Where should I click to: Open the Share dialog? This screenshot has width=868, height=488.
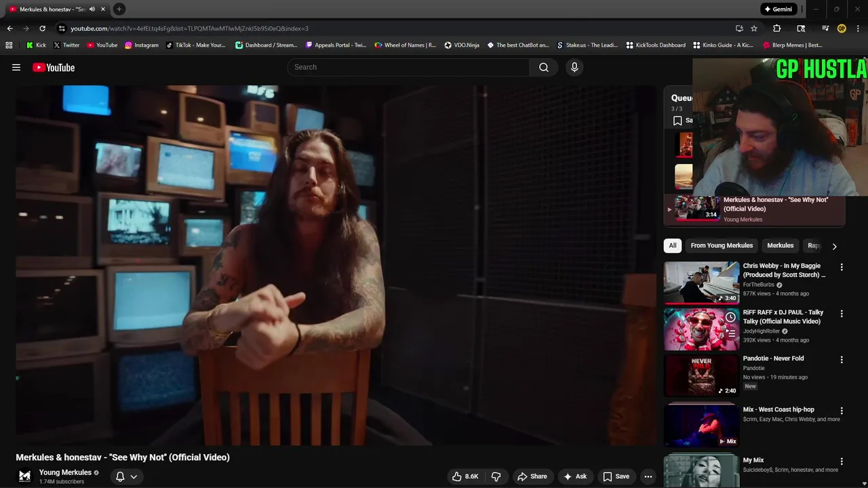pos(532,476)
